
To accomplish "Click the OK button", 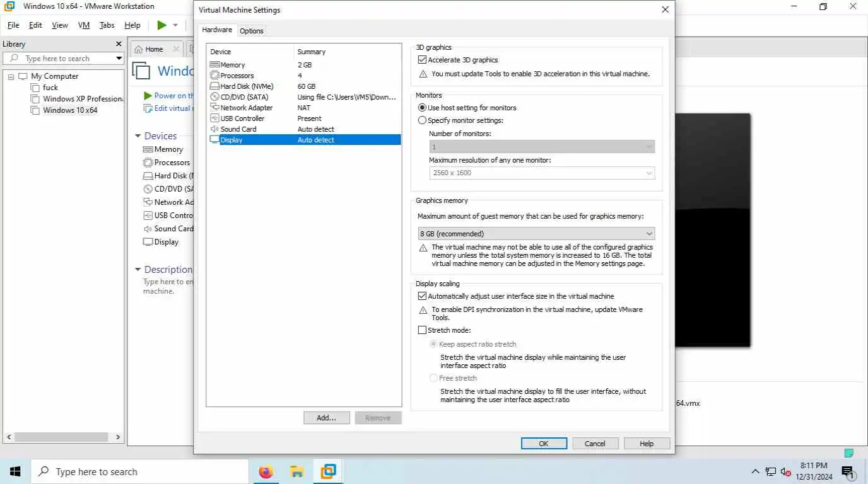I will (544, 444).
